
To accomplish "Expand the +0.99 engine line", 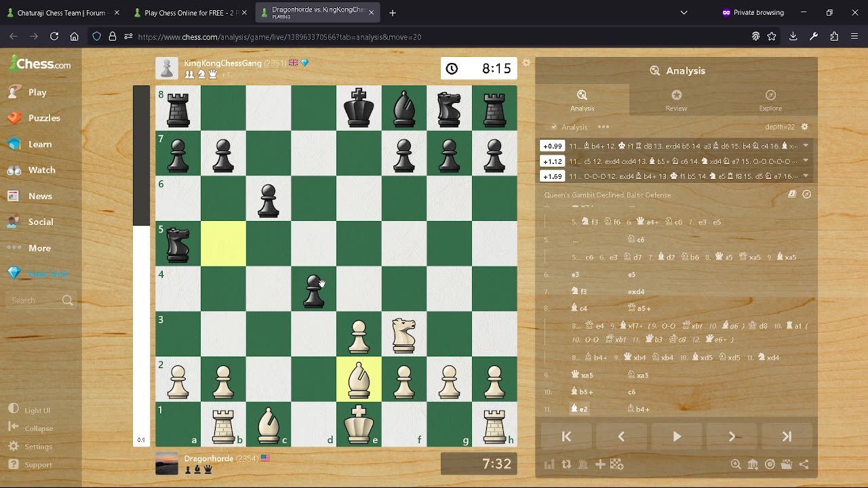I will 806,146.
